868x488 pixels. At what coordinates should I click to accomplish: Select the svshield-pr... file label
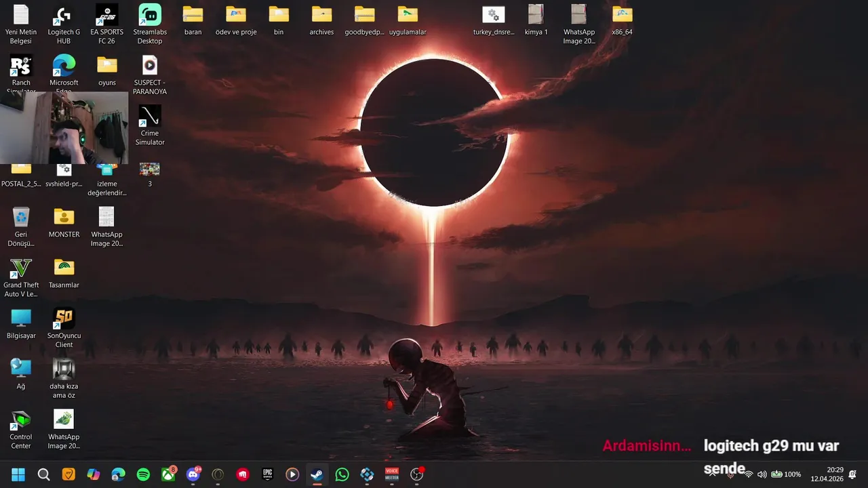[x=64, y=184]
